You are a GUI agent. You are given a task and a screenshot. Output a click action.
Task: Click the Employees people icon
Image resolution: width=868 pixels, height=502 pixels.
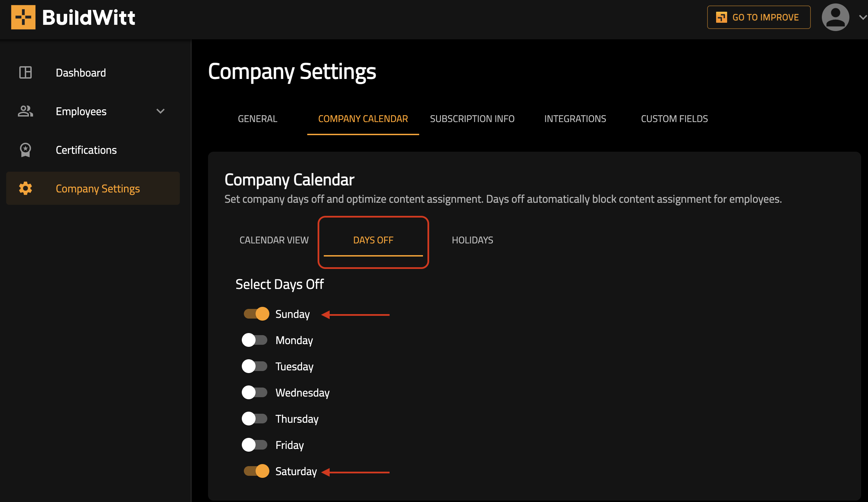point(25,111)
